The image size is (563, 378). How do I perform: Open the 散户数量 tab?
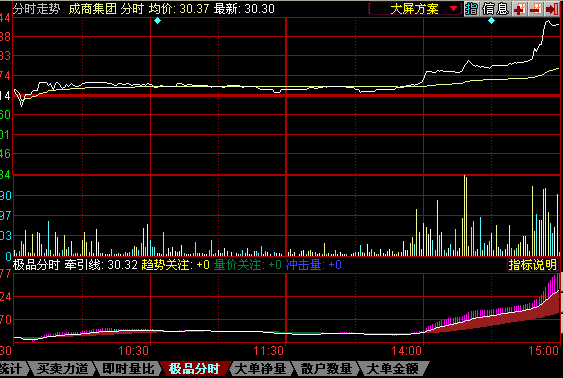point(326,369)
